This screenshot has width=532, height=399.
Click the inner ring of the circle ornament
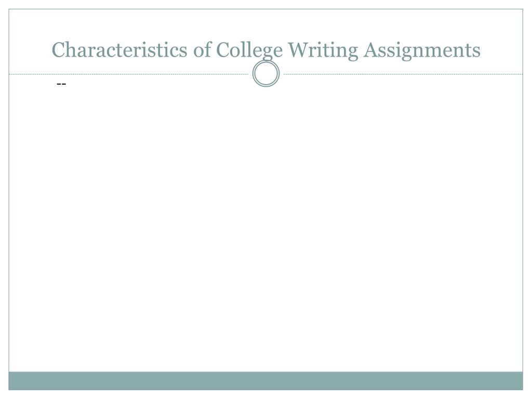coord(266,74)
